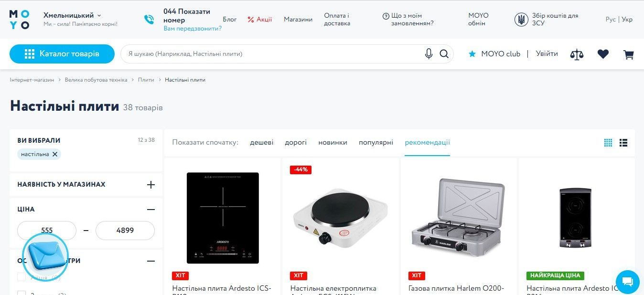Click the search magnifier icon
The height and width of the screenshot is (295, 644).
click(x=444, y=54)
